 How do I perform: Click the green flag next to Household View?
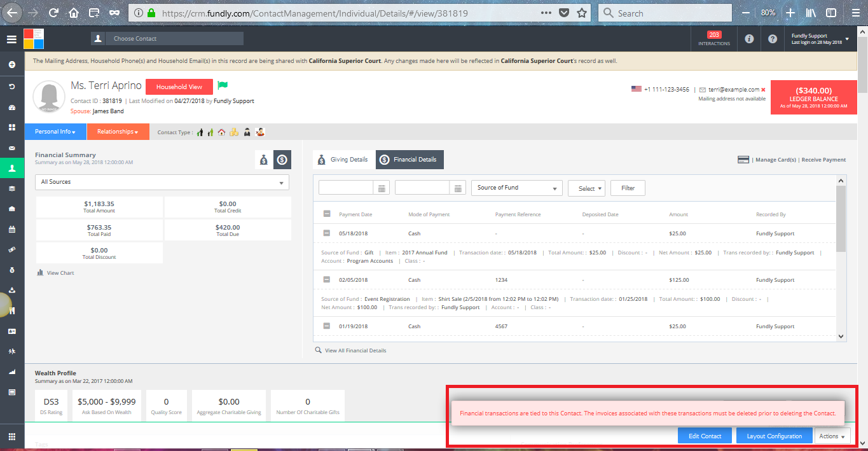point(223,85)
